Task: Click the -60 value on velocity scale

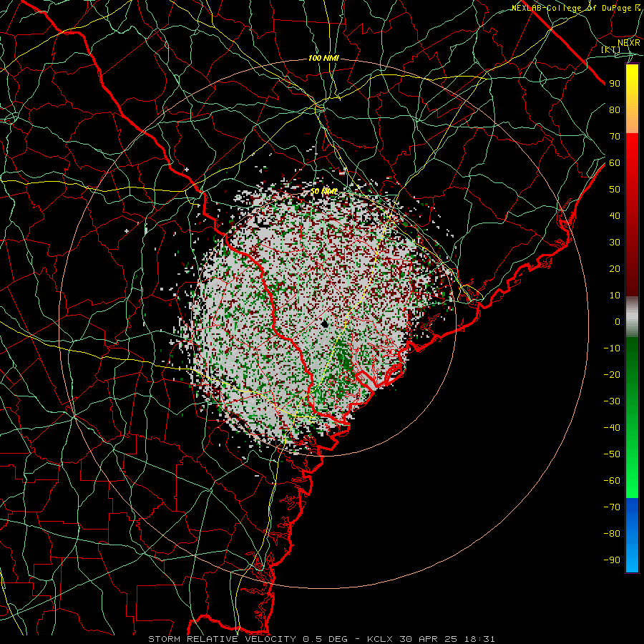Action: [x=612, y=481]
